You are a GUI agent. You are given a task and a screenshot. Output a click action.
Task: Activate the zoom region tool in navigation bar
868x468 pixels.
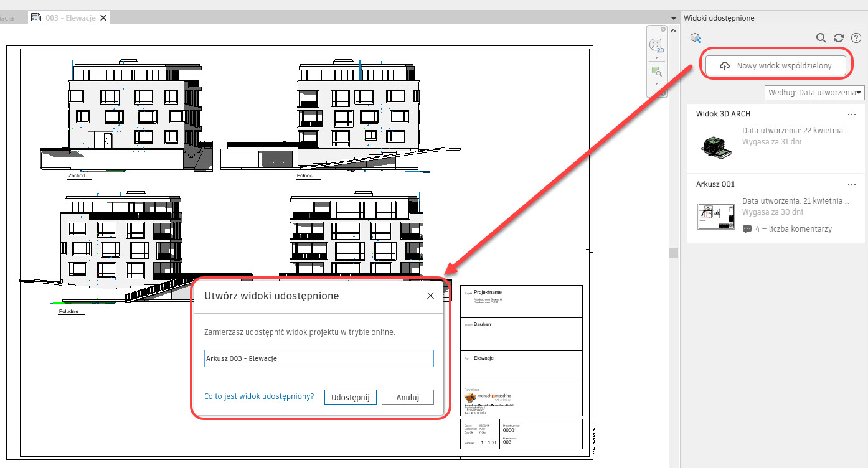click(x=656, y=72)
